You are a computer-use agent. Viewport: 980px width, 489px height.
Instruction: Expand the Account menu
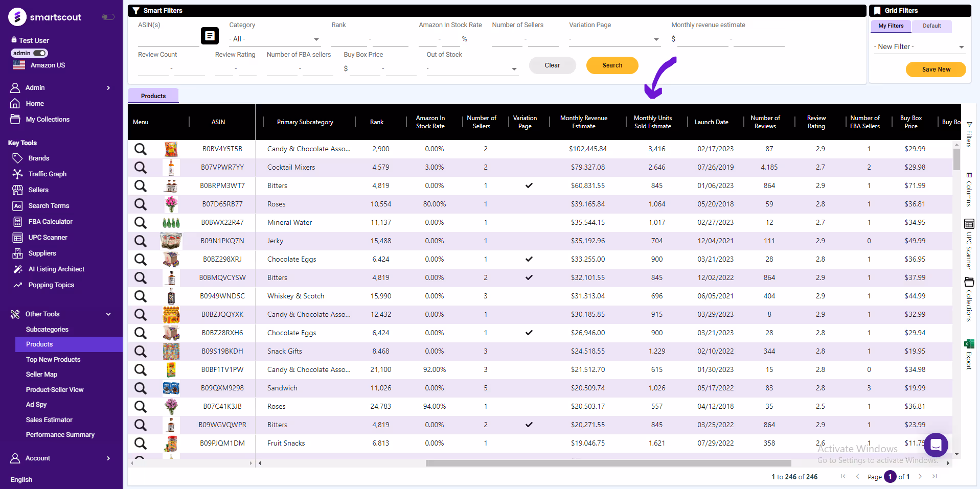coord(61,458)
